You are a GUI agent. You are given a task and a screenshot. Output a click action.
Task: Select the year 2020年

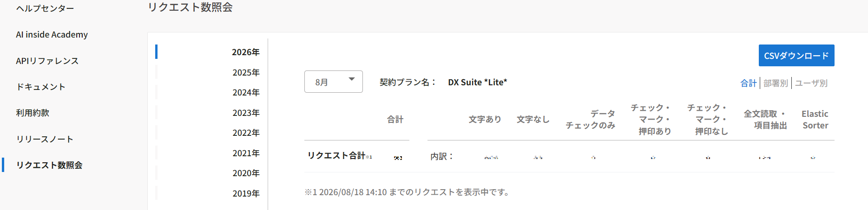(x=246, y=173)
